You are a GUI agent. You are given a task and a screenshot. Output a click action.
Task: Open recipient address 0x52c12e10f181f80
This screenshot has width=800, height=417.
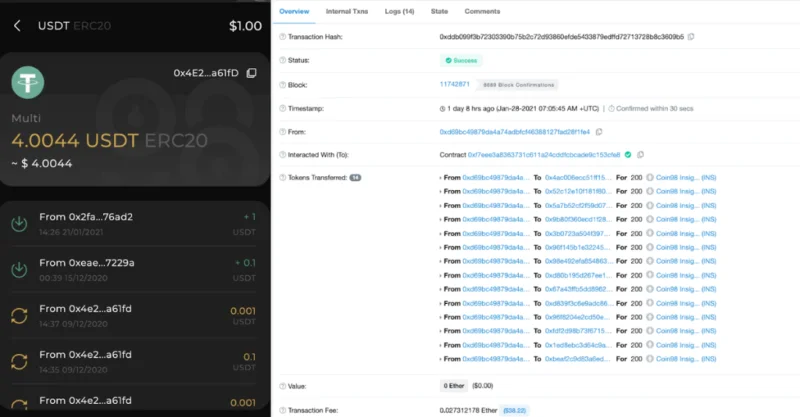tap(578, 191)
